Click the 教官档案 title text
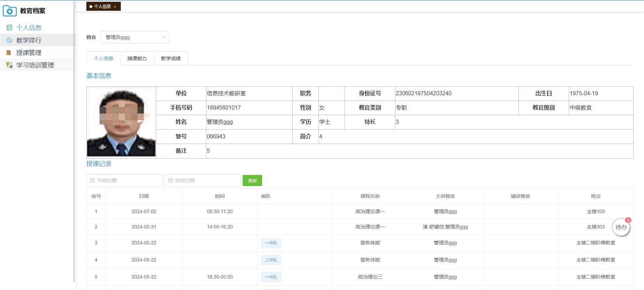This screenshot has width=644, height=290. point(33,11)
